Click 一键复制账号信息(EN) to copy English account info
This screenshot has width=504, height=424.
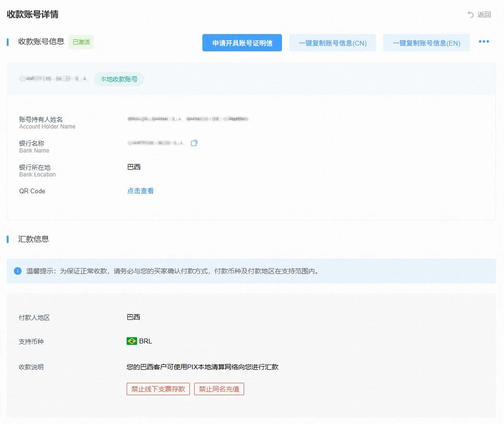[426, 43]
